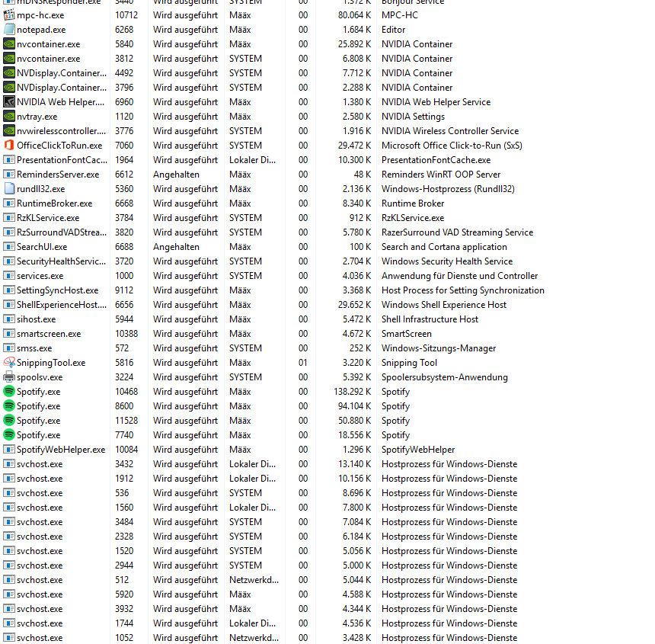Click the 'Windows Security Health Service' description
The width and height of the screenshot is (655, 644).
pos(447,261)
